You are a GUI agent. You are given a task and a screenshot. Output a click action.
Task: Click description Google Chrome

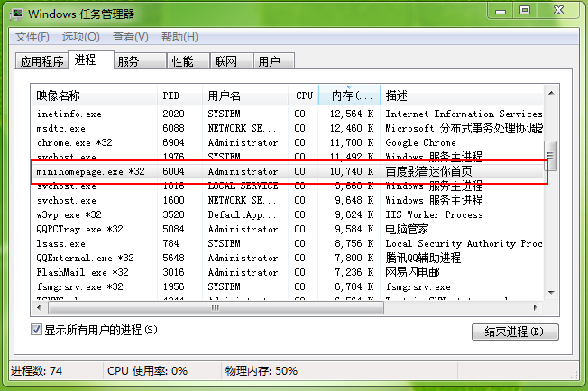pos(420,142)
